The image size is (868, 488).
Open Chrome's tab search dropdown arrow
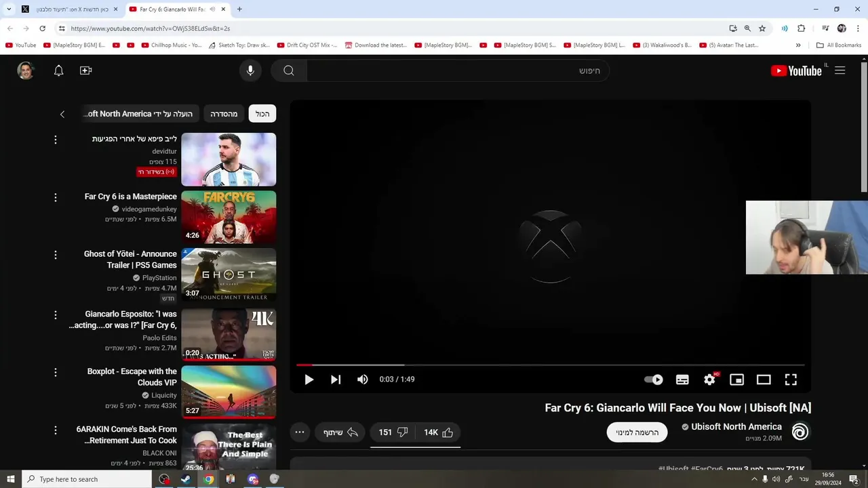pos(9,9)
